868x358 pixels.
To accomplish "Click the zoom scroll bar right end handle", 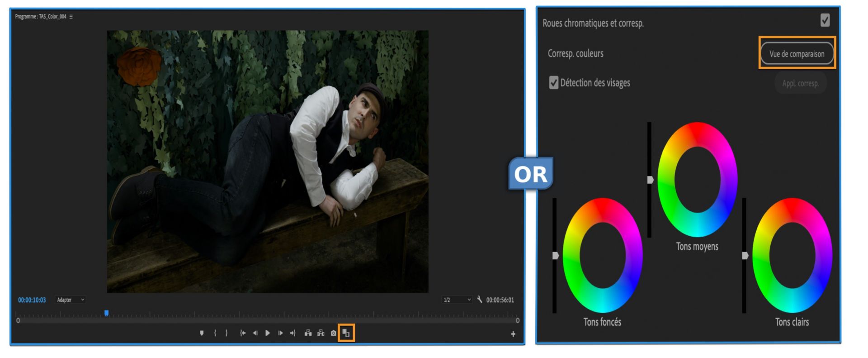I will click(518, 320).
